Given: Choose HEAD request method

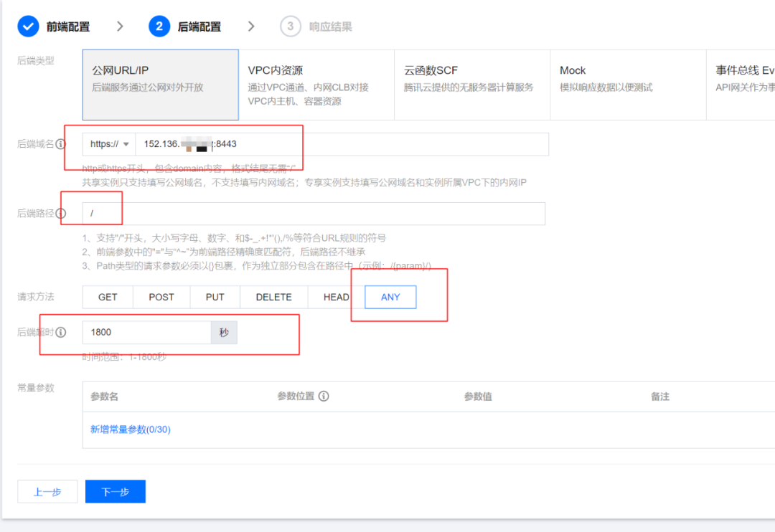Looking at the screenshot, I should coord(336,297).
